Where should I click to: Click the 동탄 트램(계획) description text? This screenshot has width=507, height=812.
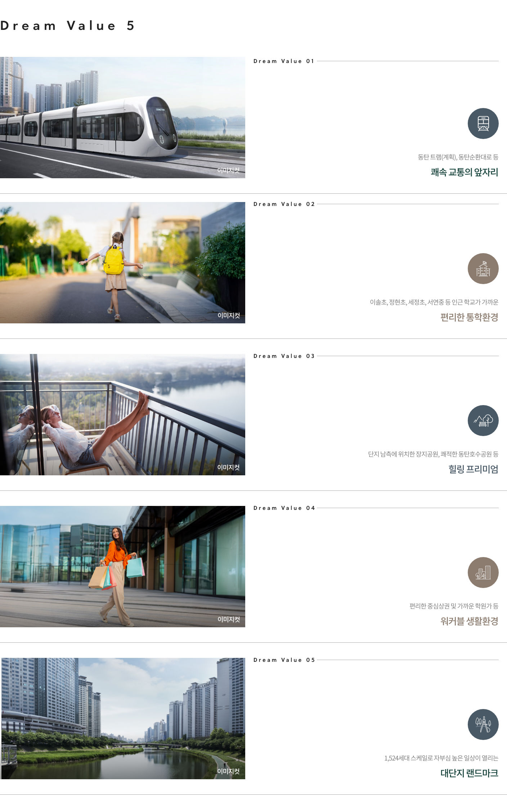pos(458,157)
